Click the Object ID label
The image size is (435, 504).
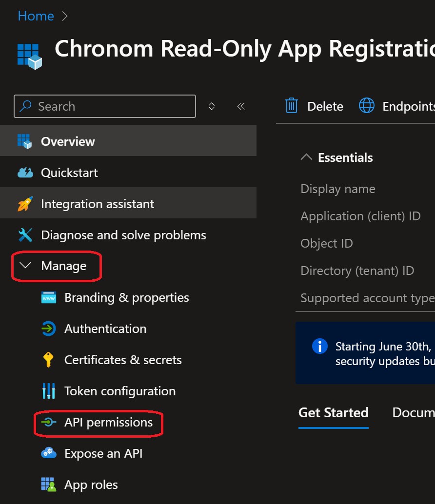click(x=327, y=244)
